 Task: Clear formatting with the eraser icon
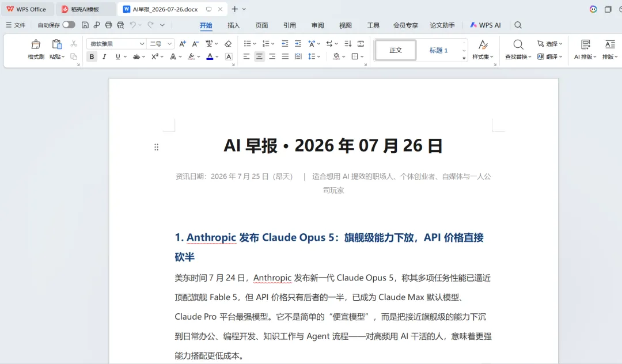(228, 44)
